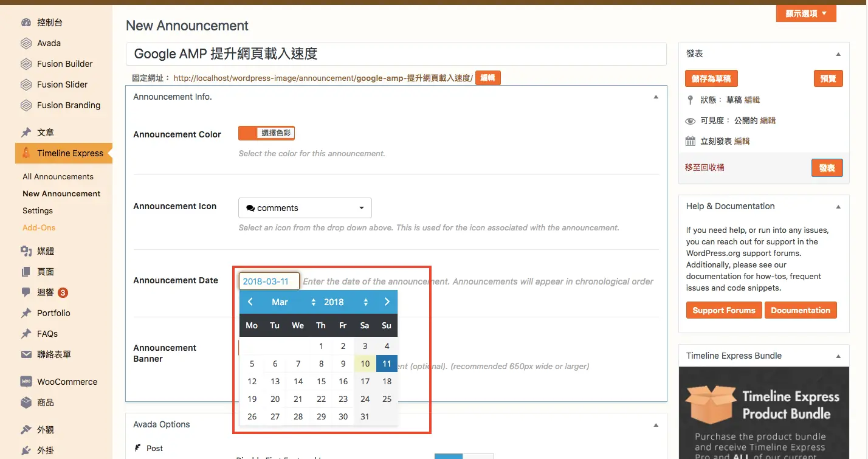This screenshot has height=459, width=868.
Task: Open the 2018 year selector
Action: [346, 302]
